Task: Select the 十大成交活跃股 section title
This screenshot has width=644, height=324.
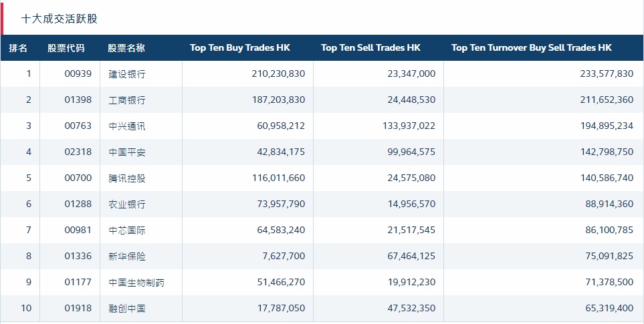Action: point(60,19)
